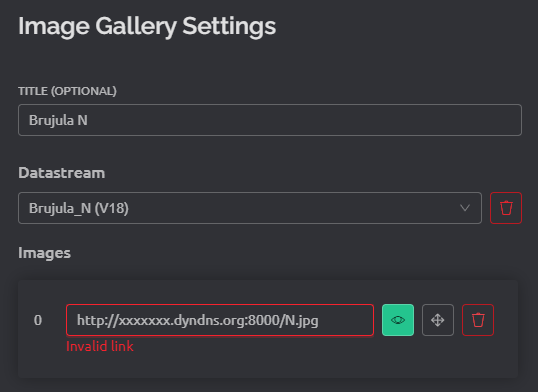
Task: Click the Datastream section label
Action: (61, 173)
